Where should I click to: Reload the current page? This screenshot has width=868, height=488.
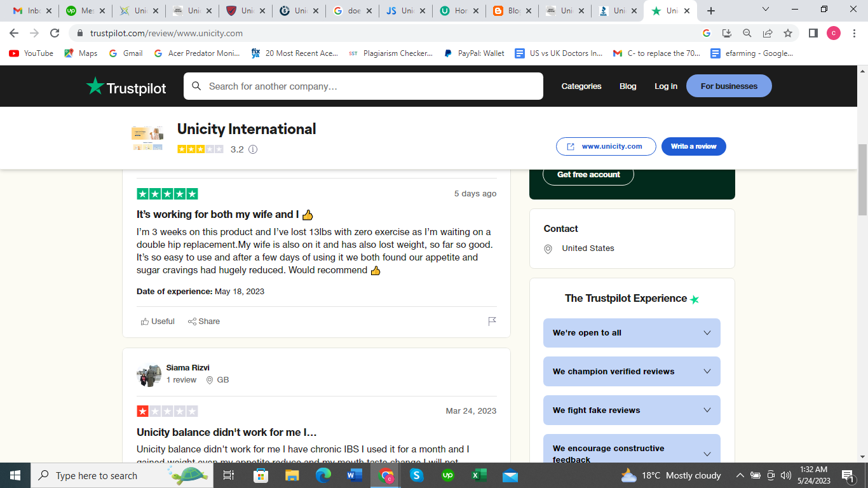55,33
